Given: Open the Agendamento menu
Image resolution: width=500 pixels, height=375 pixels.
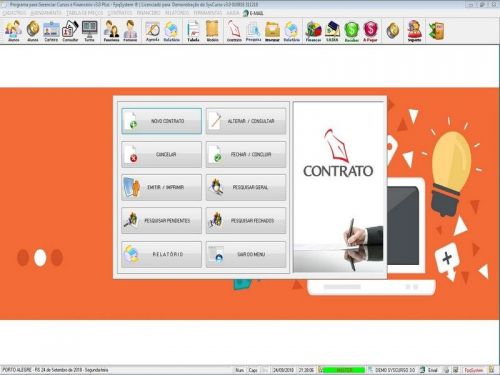Looking at the screenshot, I should (46, 13).
